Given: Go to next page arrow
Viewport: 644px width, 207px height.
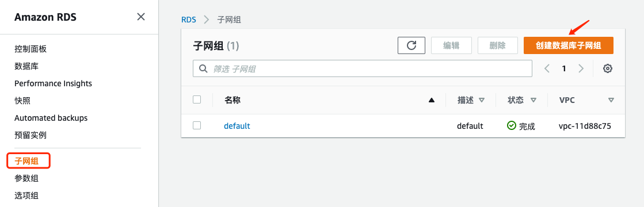Looking at the screenshot, I should (581, 68).
